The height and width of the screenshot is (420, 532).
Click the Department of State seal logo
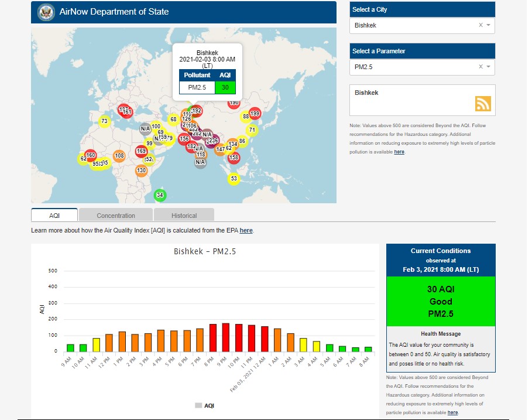[45, 12]
